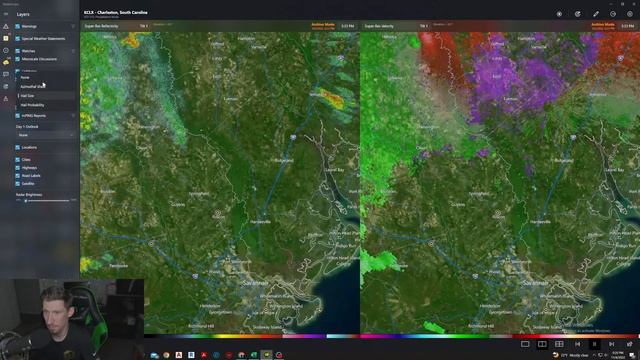This screenshot has width=640, height=360.
Task: Open the warnings triangle sidebar panel
Action: point(6,26)
